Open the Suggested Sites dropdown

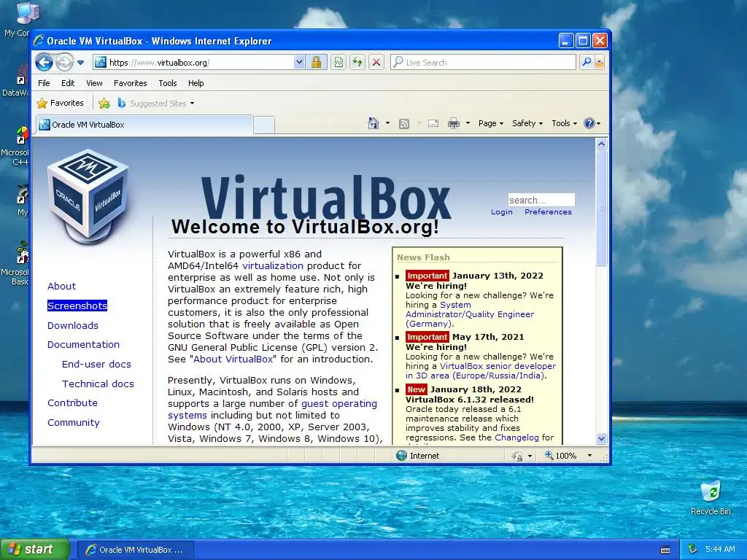point(156,103)
